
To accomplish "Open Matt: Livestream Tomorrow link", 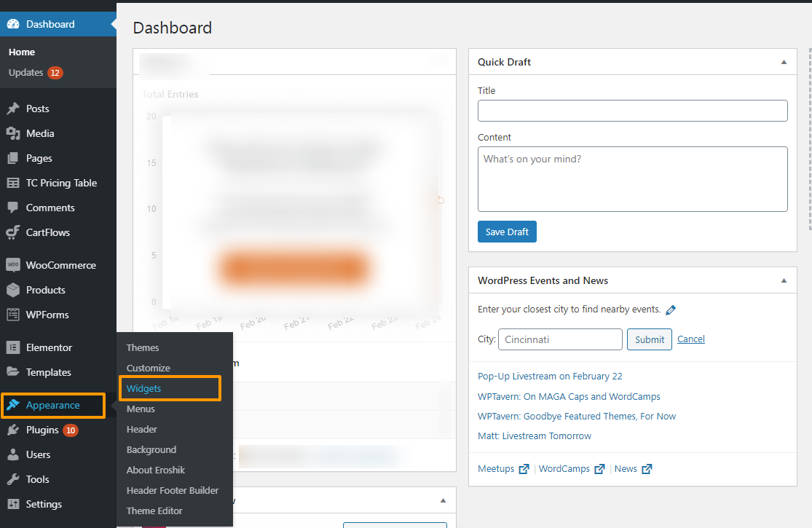I will pyautogui.click(x=535, y=436).
